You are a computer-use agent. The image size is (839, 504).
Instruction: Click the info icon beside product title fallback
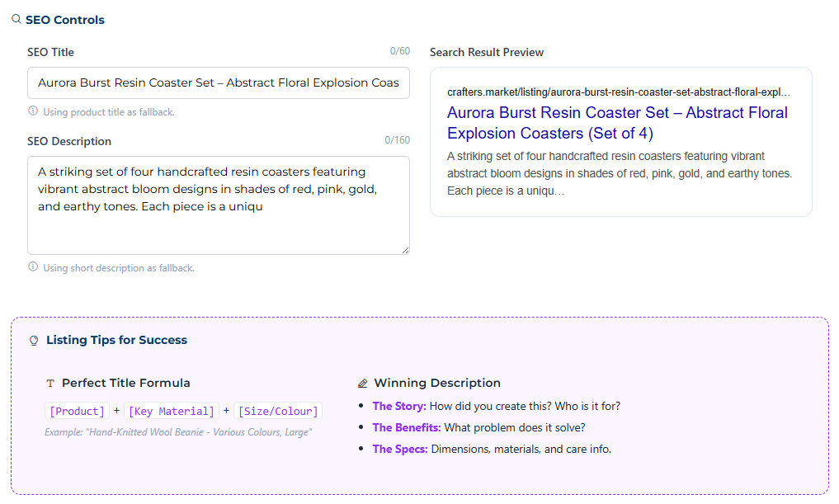click(x=33, y=111)
